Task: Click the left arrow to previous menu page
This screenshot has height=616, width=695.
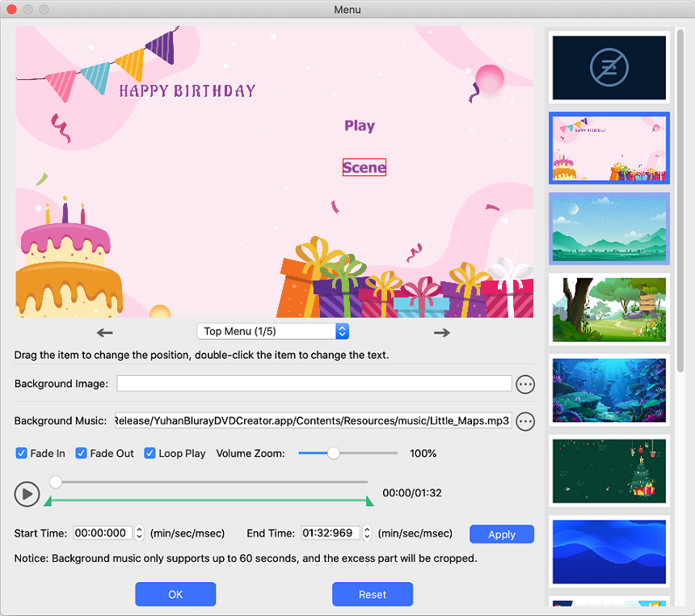Action: 105,332
